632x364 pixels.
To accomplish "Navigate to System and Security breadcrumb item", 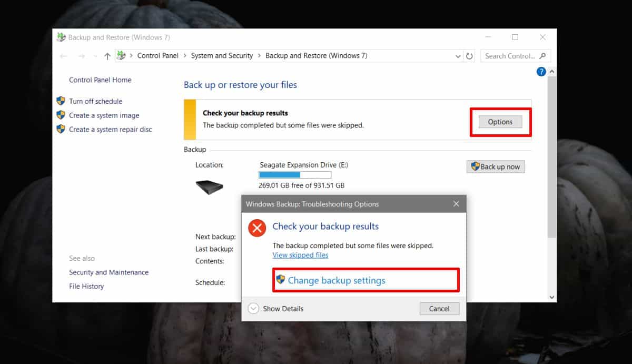I will coord(221,55).
